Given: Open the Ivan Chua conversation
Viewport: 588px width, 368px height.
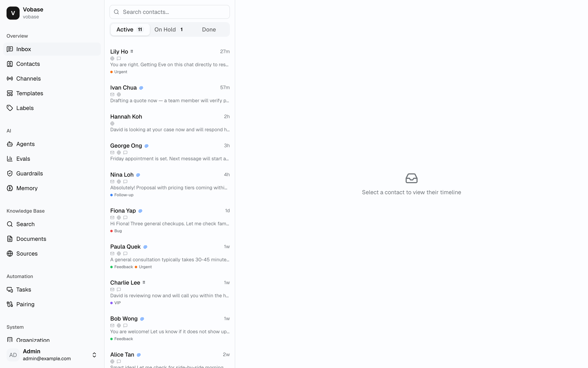Looking at the screenshot, I should (170, 94).
